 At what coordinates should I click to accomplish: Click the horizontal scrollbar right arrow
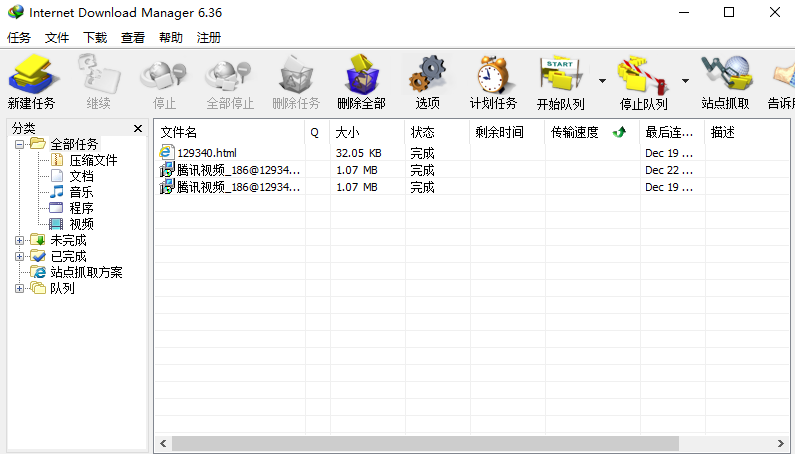[x=781, y=443]
